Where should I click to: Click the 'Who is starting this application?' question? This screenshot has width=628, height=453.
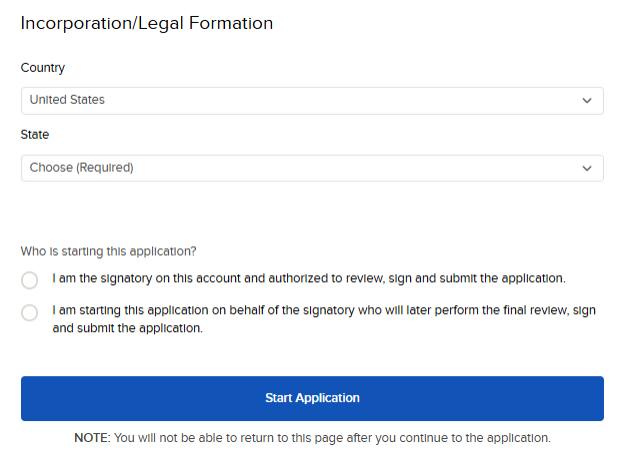(x=109, y=251)
